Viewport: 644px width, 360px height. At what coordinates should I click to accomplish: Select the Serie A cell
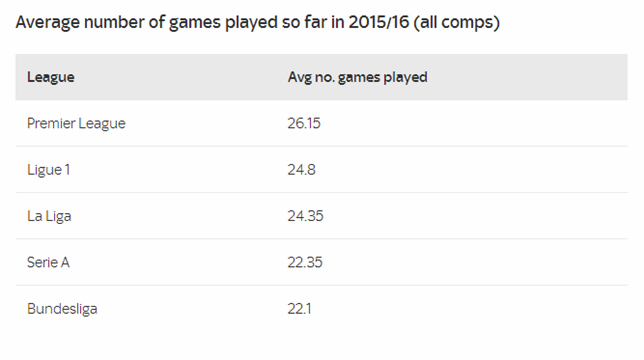point(48,262)
